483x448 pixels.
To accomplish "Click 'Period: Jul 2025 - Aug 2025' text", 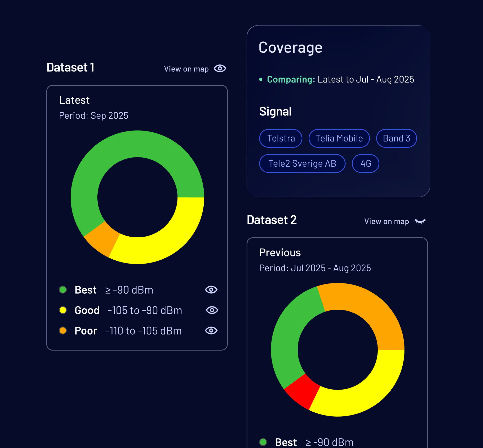I will (x=315, y=268).
